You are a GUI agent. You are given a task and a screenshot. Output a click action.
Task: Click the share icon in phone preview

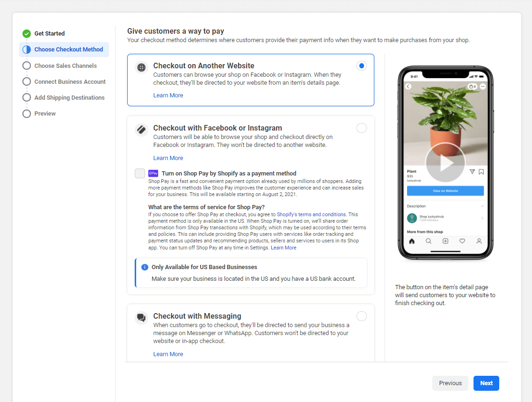pyautogui.click(x=472, y=172)
